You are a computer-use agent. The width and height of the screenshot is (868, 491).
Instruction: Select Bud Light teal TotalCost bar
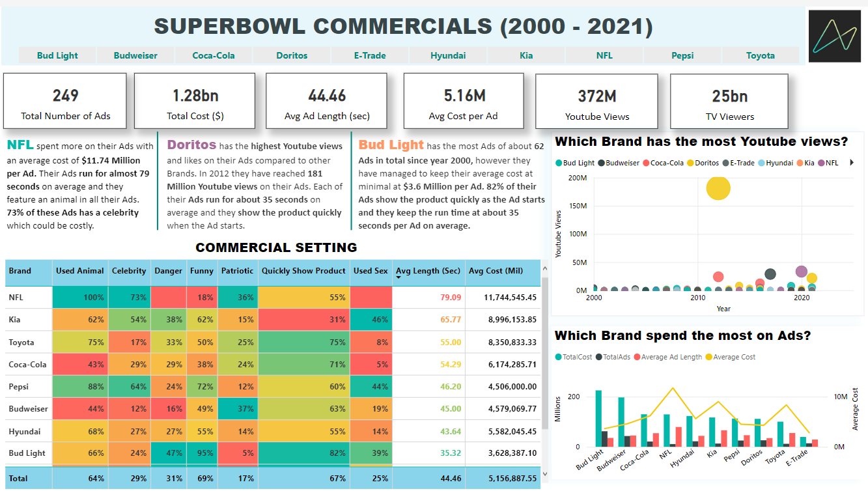[598, 419]
